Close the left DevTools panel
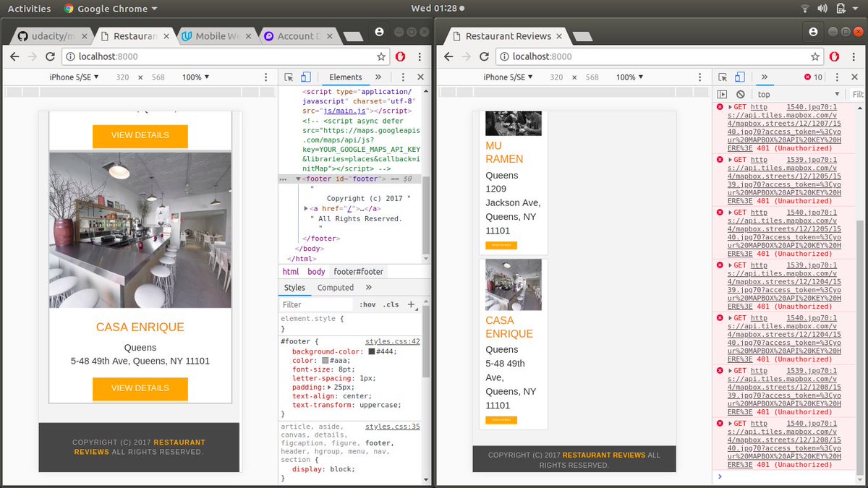 421,77
